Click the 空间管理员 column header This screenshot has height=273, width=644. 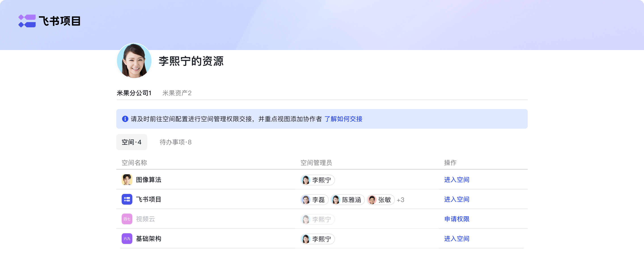316,163
